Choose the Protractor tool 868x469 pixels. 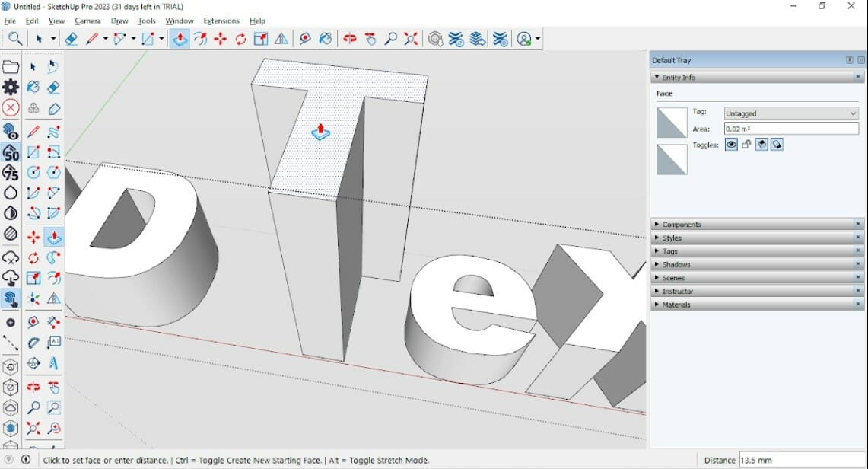[33, 343]
